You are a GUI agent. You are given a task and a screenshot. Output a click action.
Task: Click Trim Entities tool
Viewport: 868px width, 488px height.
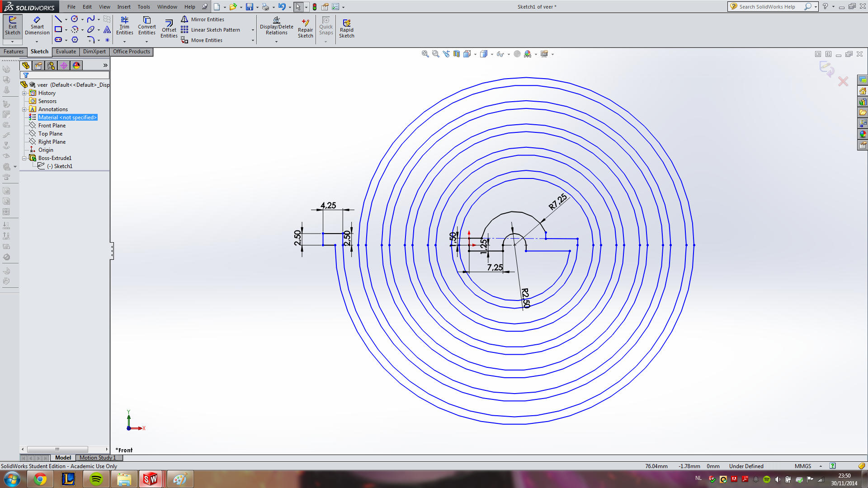click(124, 26)
